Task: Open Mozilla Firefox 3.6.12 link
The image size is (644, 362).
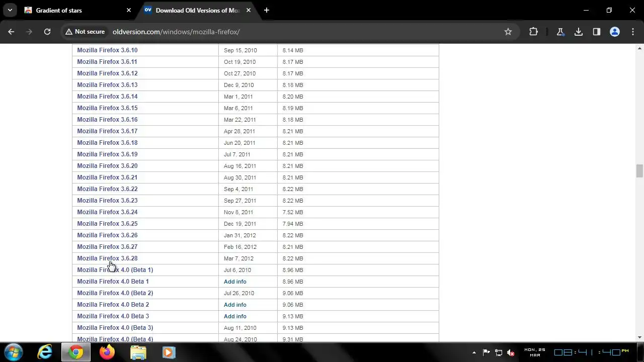Action: pyautogui.click(x=107, y=73)
